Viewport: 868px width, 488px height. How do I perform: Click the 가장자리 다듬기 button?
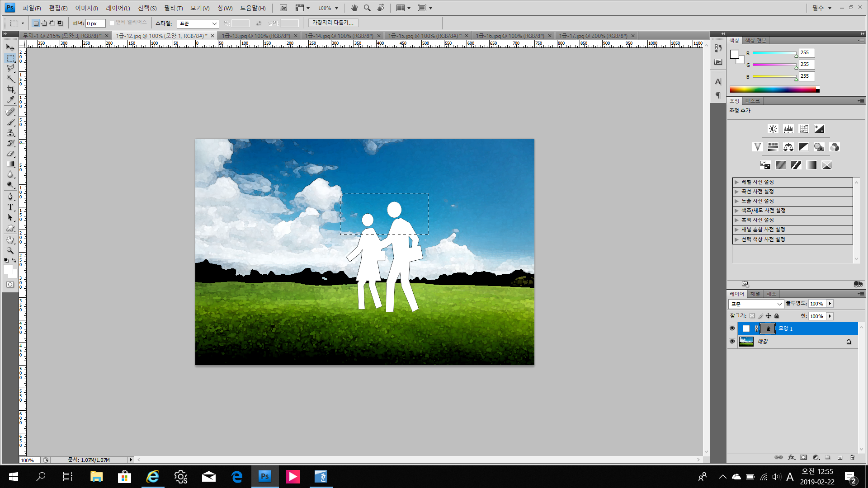[333, 23]
